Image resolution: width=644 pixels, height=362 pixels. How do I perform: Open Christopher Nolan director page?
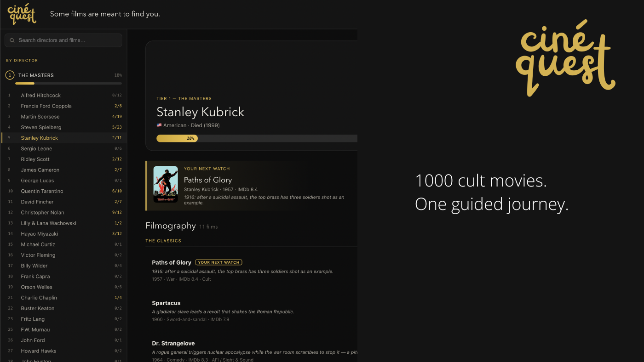[63, 212]
